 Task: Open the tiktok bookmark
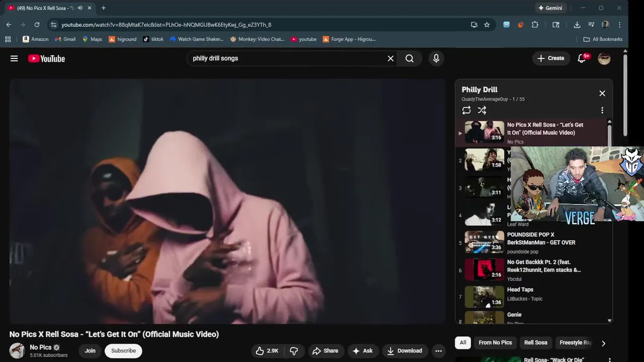point(153,39)
